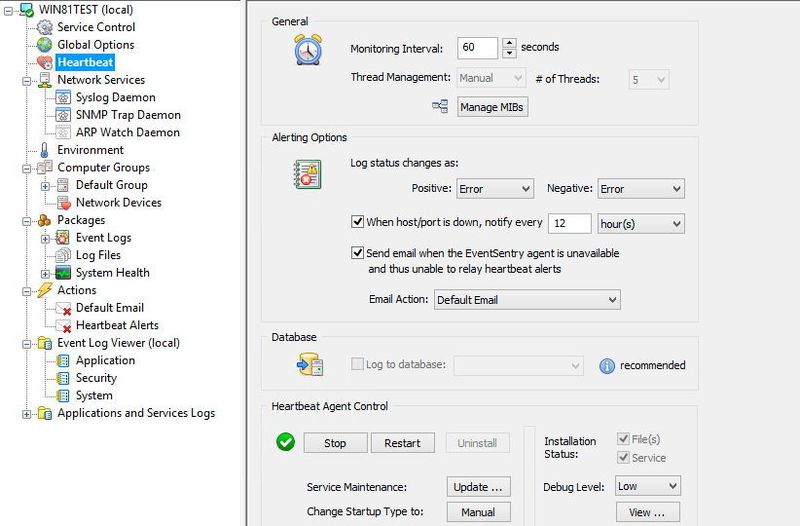800x526 pixels.
Task: Toggle 'Send email when agent unavailable' checkbox
Action: click(358, 253)
